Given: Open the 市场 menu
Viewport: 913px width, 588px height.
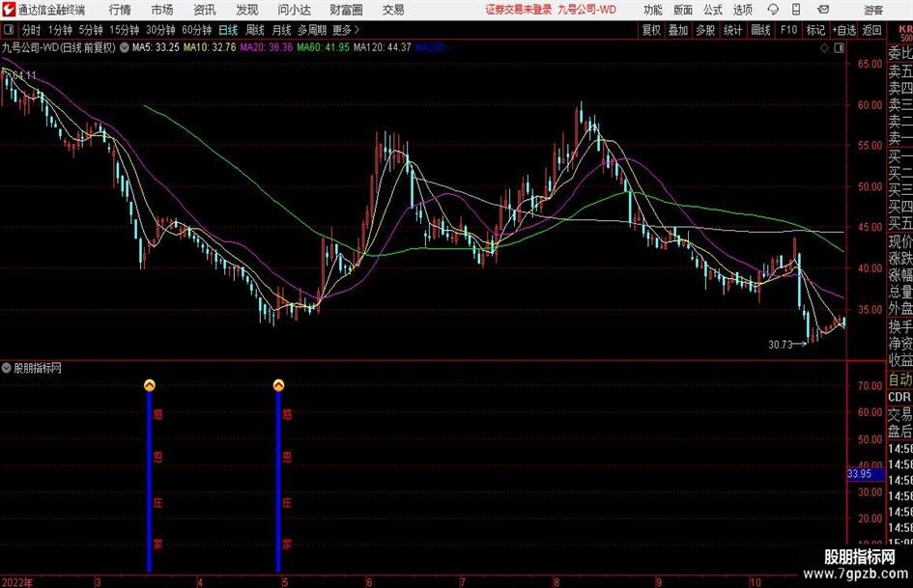Looking at the screenshot, I should [x=162, y=10].
